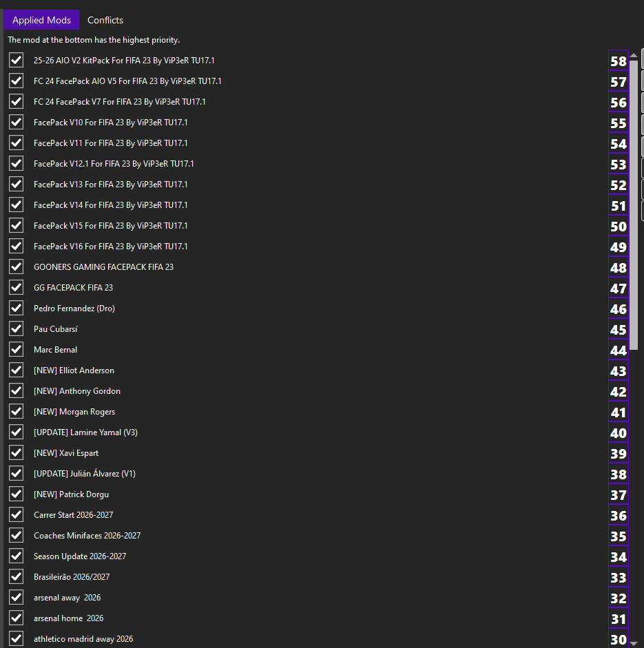Screen dimensions: 644x648
Task: Click the scrollbar up arrow of mod list
Action: [x=633, y=55]
